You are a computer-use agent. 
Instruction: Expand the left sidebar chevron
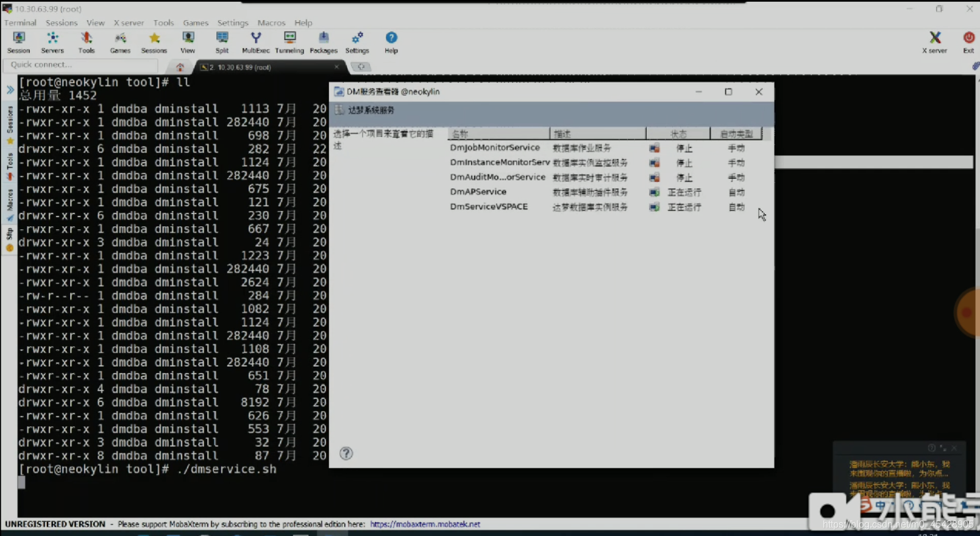[10, 90]
